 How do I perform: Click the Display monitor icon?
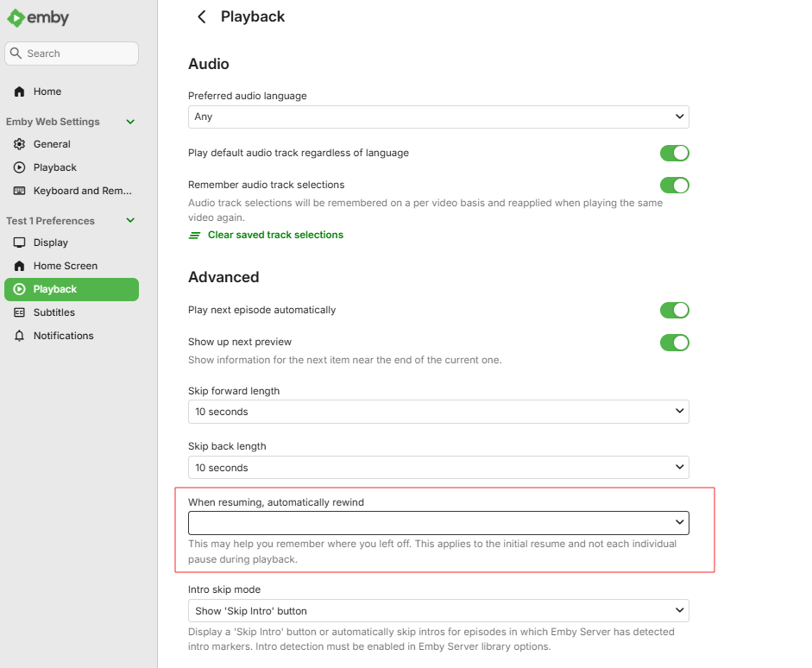pos(19,243)
